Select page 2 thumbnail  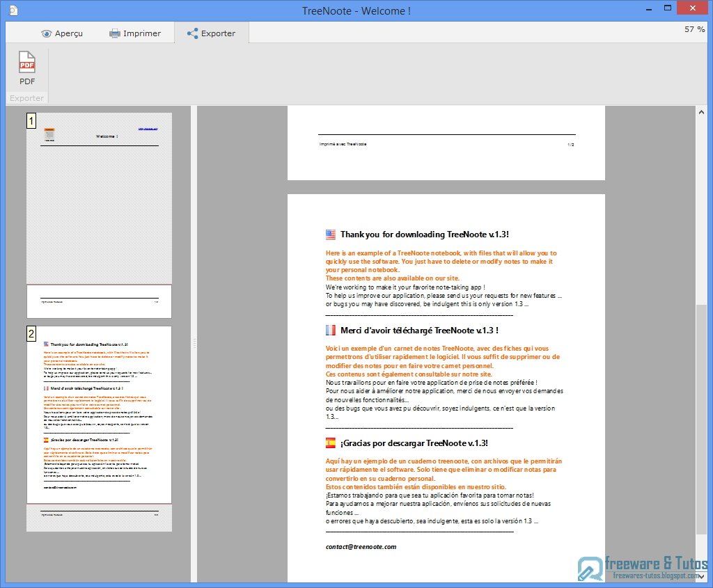pos(99,429)
